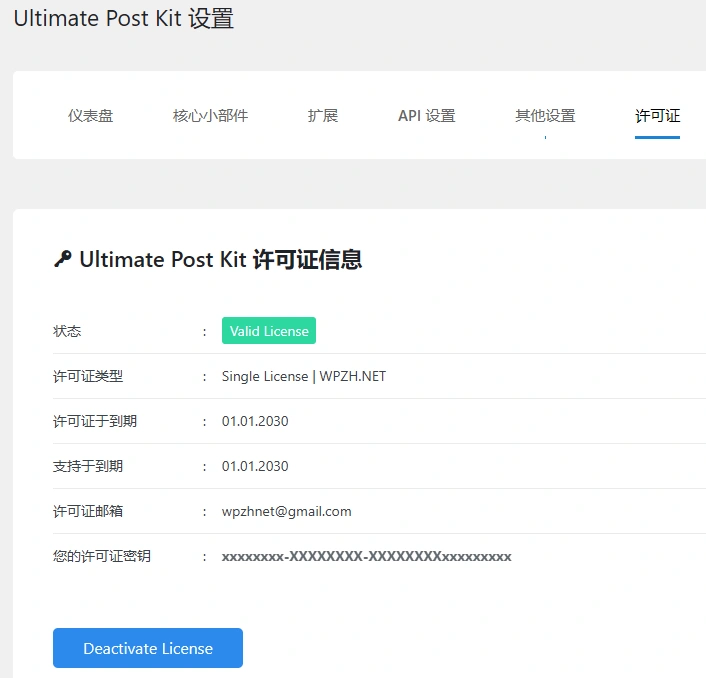706x678 pixels.
Task: Click the 支持于到期 label
Action: point(88,466)
